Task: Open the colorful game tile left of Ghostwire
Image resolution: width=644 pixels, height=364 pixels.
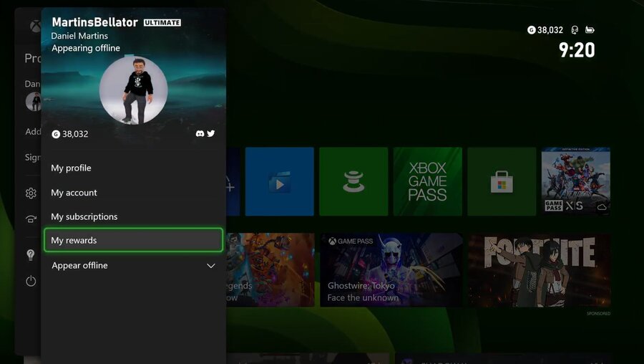Action: [x=270, y=270]
